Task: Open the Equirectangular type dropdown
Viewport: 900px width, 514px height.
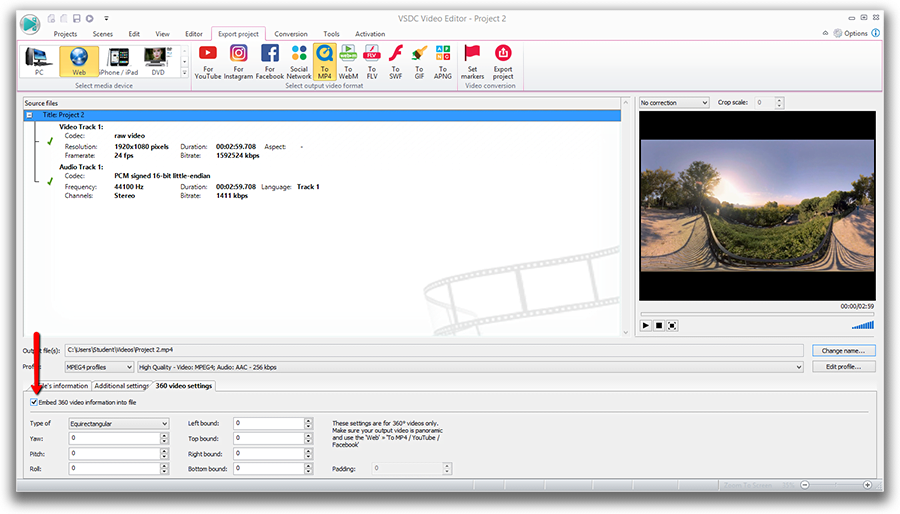Action: click(119, 423)
